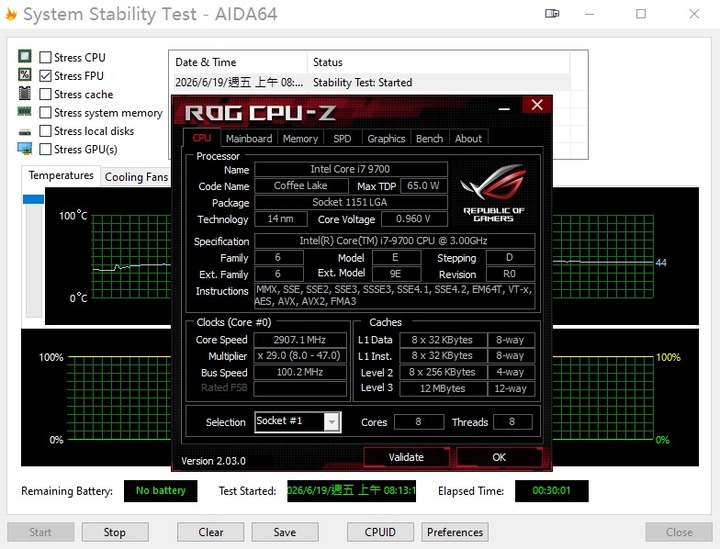Click the greyed Start button

click(x=40, y=532)
